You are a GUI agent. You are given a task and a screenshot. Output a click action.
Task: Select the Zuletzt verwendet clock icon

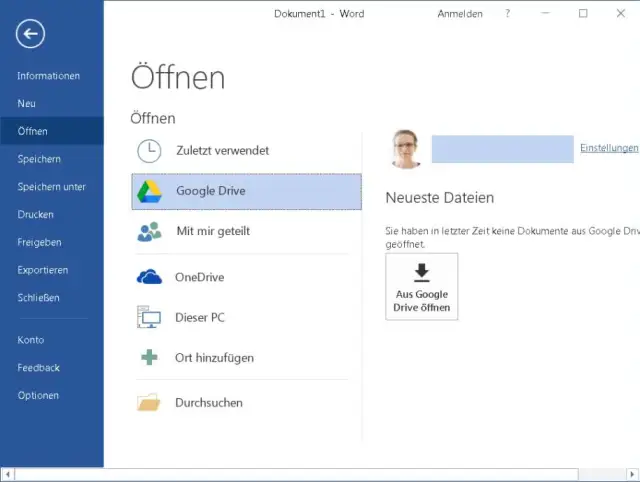[149, 150]
